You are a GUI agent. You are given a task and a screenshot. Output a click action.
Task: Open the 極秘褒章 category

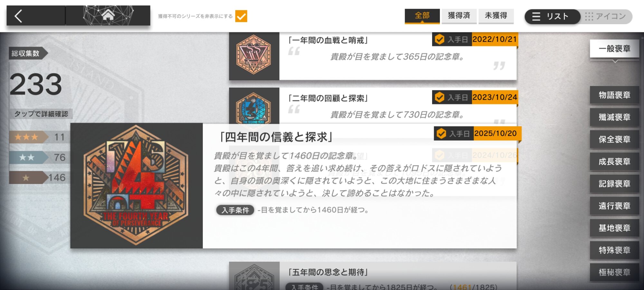tap(614, 273)
